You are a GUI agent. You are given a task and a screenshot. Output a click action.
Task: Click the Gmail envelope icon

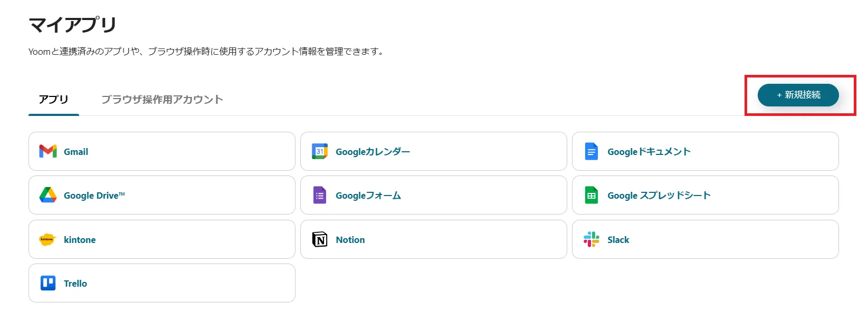click(48, 152)
